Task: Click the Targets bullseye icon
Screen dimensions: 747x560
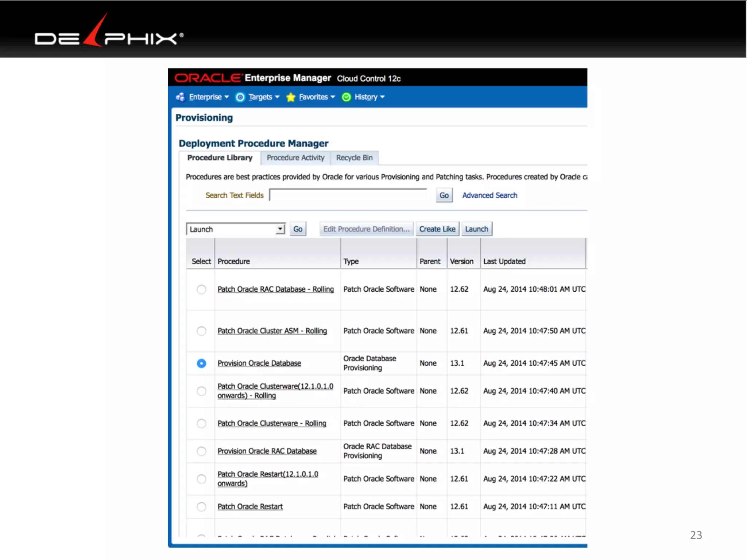Action: 240,97
